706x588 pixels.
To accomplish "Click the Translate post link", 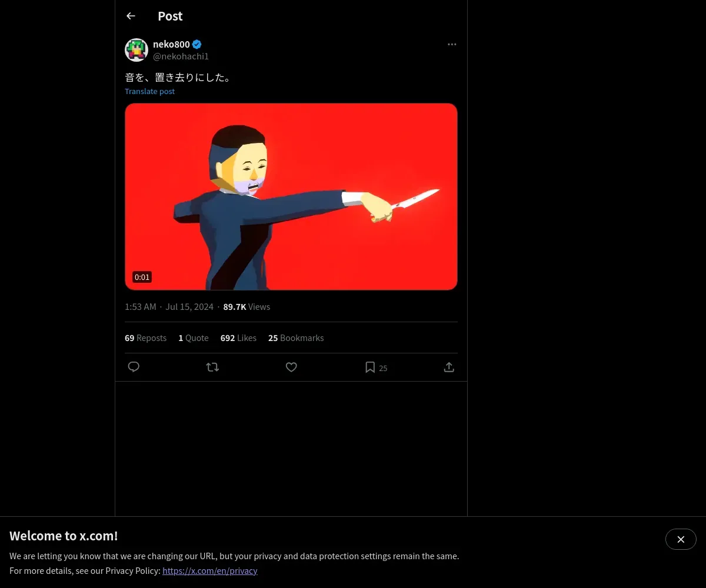I will point(149,91).
